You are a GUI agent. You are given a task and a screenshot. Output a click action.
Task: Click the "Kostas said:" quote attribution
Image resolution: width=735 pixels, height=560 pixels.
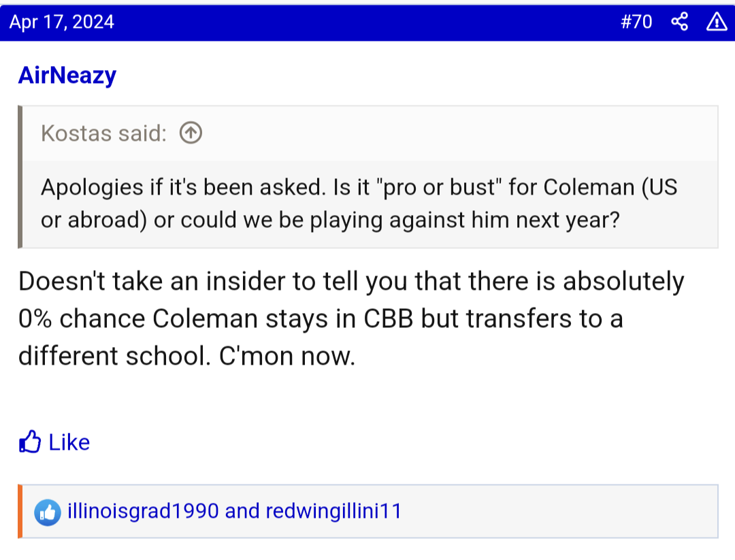click(103, 133)
